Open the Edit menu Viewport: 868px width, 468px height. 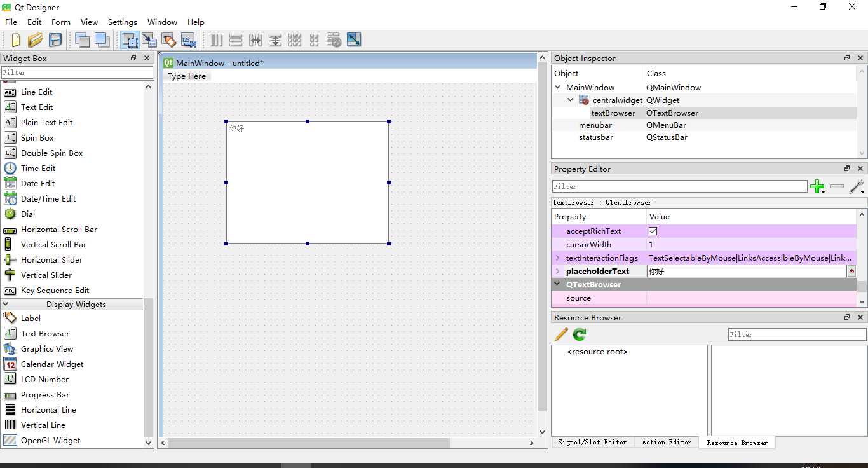pyautogui.click(x=34, y=22)
